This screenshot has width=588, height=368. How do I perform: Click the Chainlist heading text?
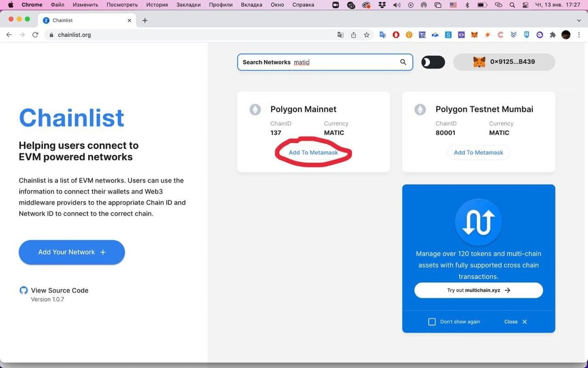coord(72,118)
